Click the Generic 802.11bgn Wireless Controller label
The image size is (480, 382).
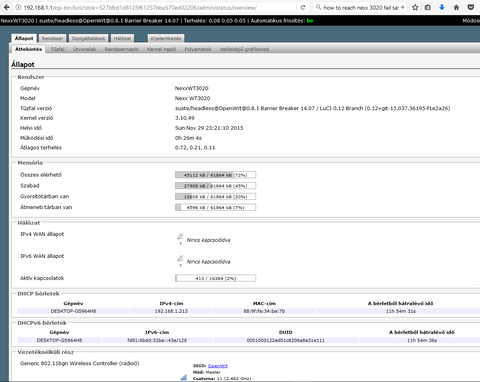pyautogui.click(x=80, y=363)
